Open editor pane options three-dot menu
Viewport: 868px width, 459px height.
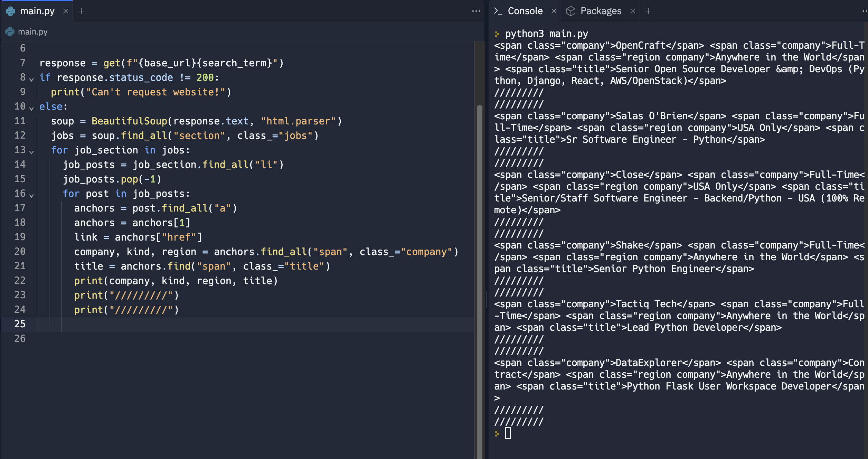[x=476, y=11]
